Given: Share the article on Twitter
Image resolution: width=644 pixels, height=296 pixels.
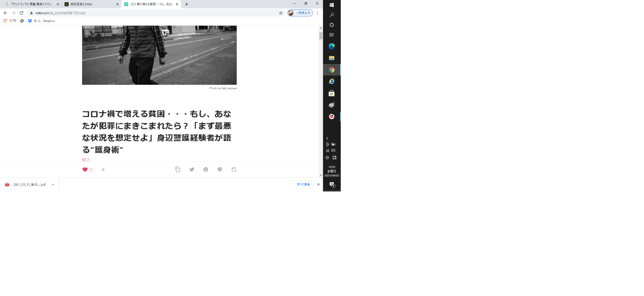Looking at the screenshot, I should click(192, 169).
